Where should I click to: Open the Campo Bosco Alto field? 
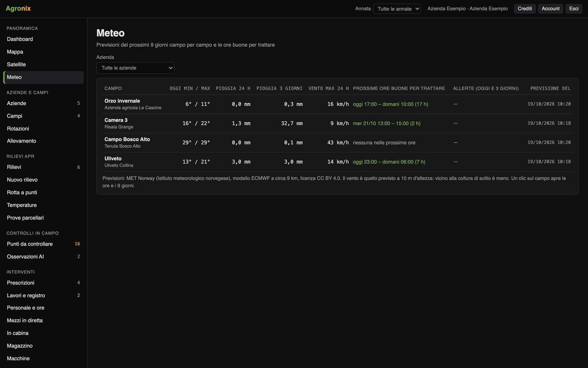click(x=337, y=143)
